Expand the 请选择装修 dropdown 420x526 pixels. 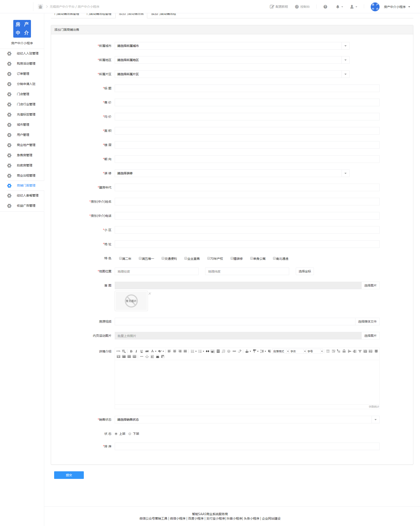coord(232,173)
